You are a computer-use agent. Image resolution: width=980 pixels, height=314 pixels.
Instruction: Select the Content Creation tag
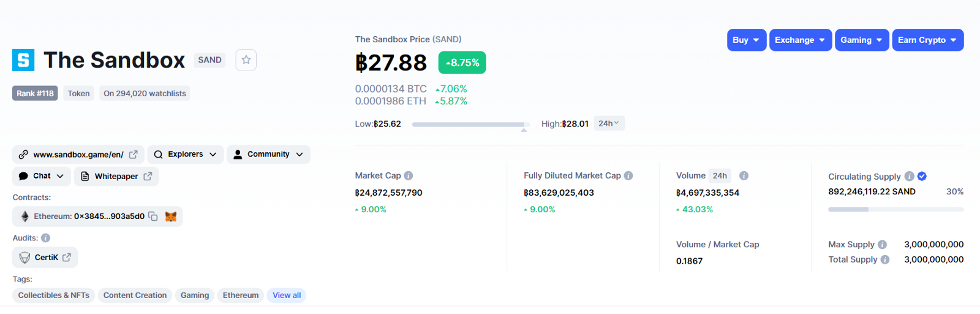tap(135, 296)
